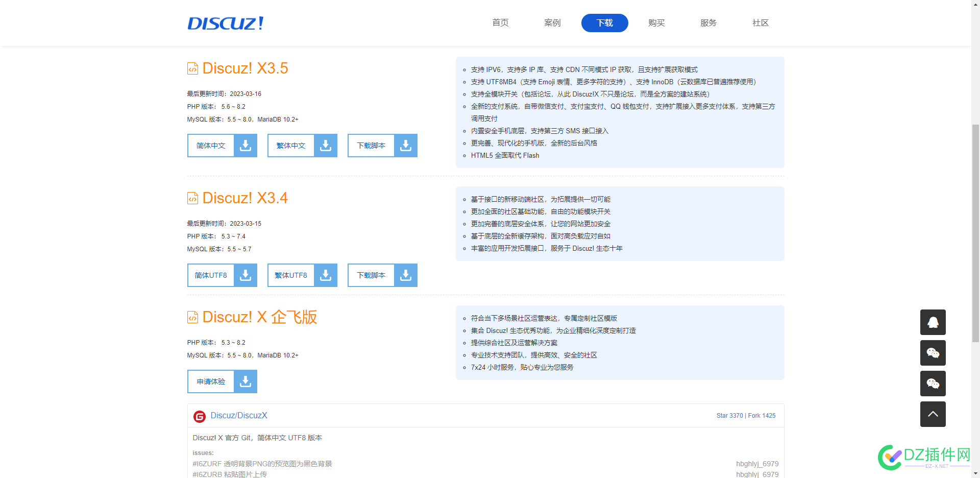The height and width of the screenshot is (478, 980).
Task: Go to the 购买 page
Action: point(656,23)
